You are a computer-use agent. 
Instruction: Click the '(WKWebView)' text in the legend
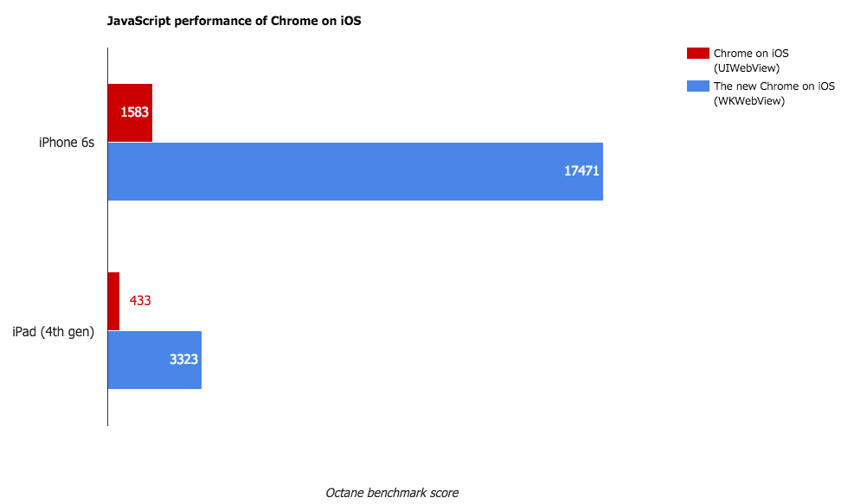[x=749, y=100]
